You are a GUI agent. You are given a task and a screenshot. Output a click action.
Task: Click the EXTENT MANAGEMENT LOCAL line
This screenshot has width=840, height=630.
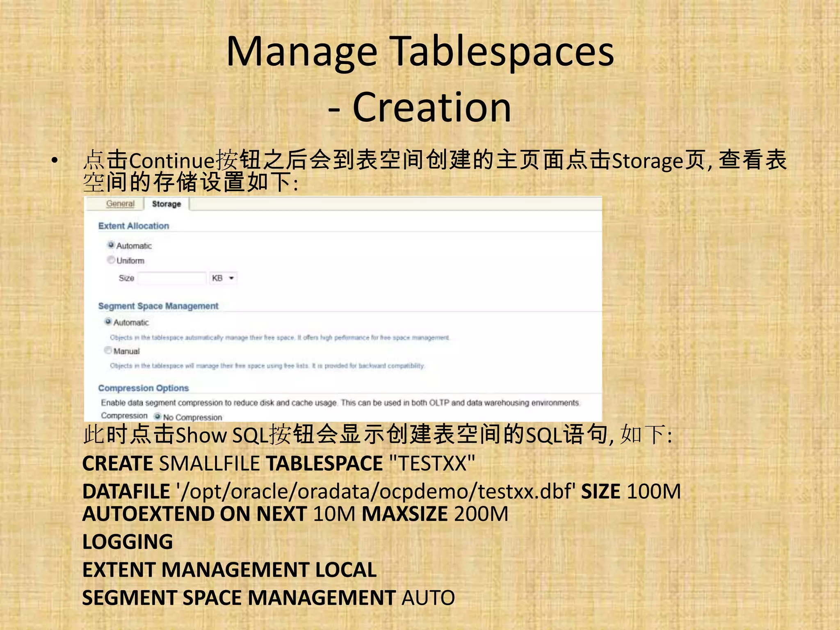click(x=230, y=570)
